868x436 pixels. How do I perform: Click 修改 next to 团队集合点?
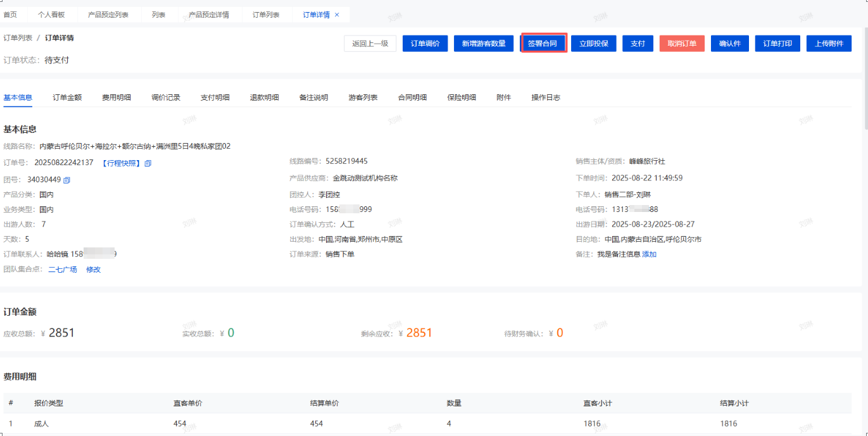pos(93,270)
